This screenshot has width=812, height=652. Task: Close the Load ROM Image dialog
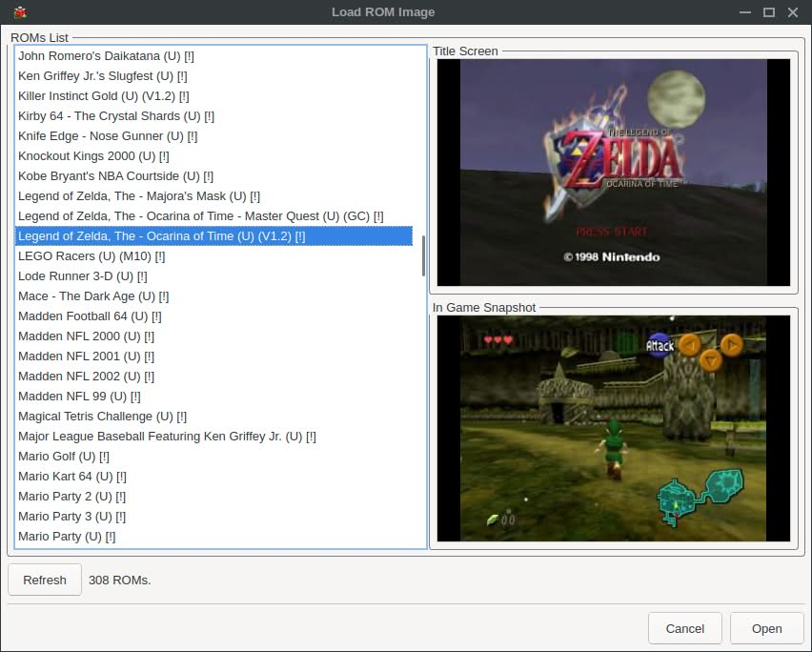[793, 12]
